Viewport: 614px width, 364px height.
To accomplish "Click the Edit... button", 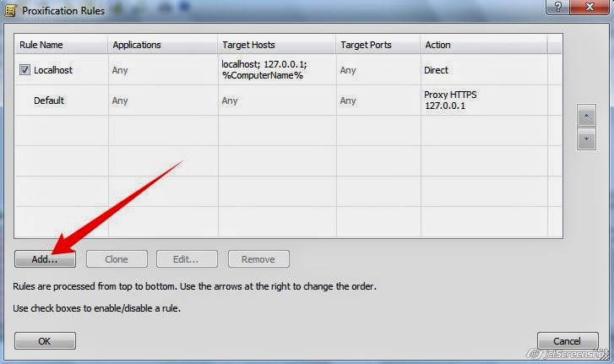I will [187, 259].
